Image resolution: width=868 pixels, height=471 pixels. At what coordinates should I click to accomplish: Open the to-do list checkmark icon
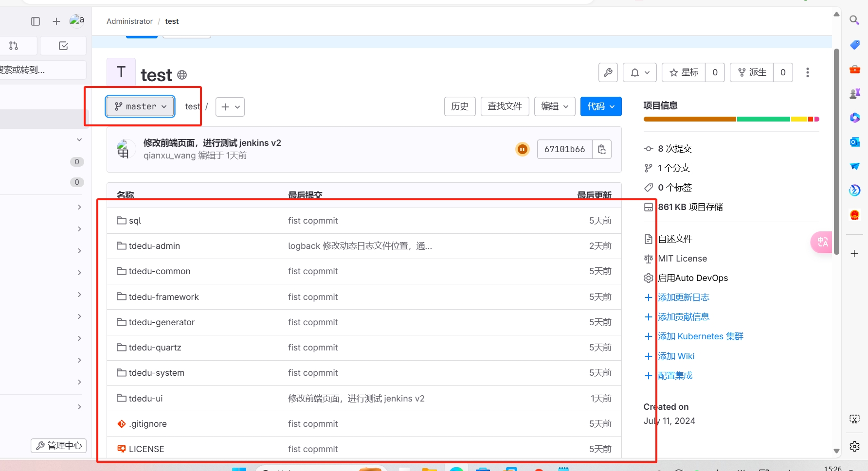coord(63,46)
